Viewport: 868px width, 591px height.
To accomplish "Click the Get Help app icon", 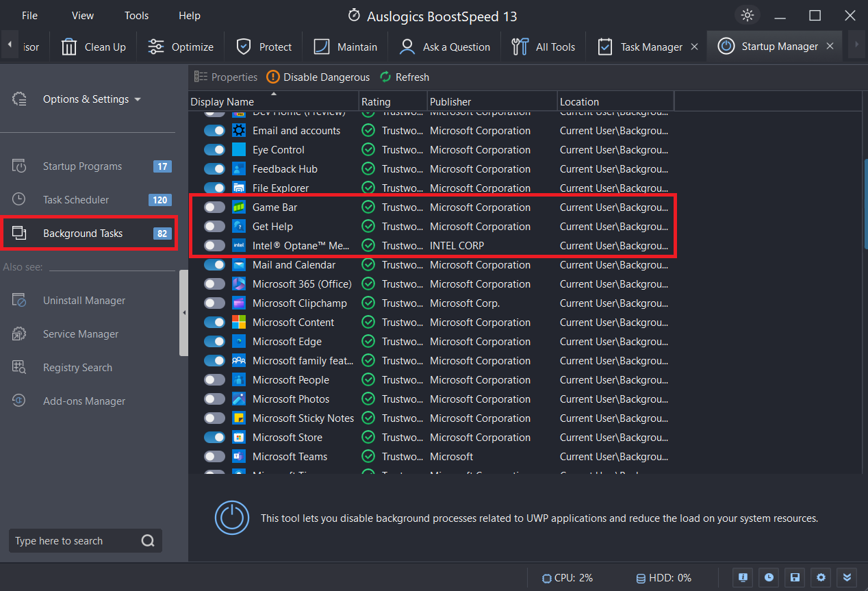I will (x=239, y=227).
